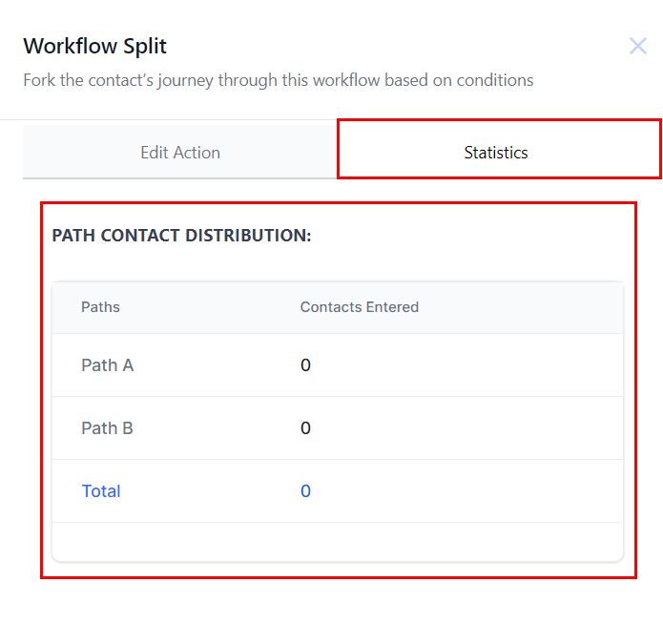Click the blue Total contacts count
The height and width of the screenshot is (644, 663).
[305, 491]
